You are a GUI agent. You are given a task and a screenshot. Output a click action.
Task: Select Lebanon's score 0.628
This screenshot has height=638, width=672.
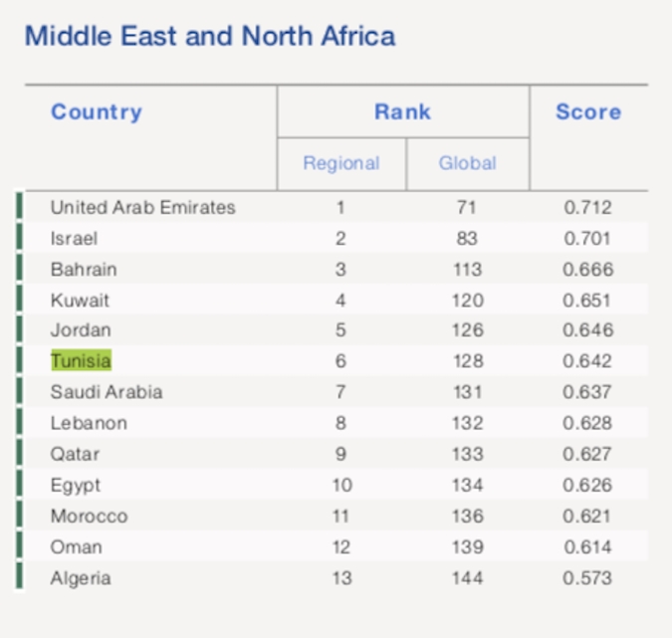pyautogui.click(x=587, y=423)
